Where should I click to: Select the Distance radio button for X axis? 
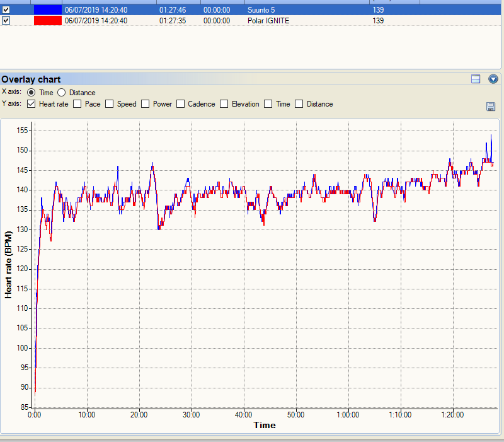point(61,93)
